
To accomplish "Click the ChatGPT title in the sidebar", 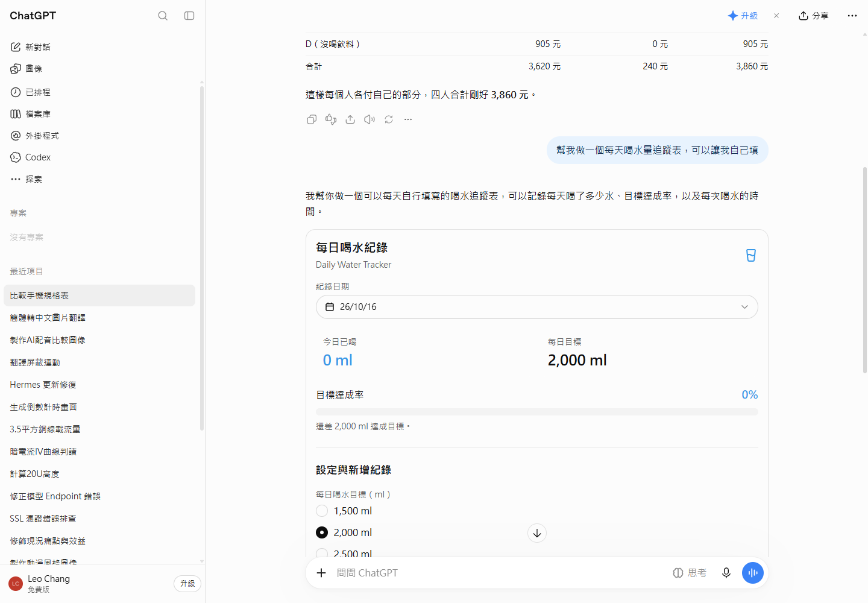I will (33, 16).
